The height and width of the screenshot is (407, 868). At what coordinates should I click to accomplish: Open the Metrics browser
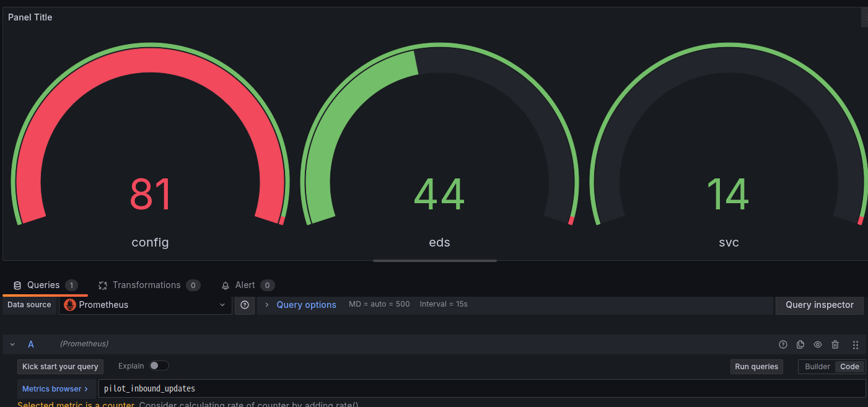click(x=55, y=389)
